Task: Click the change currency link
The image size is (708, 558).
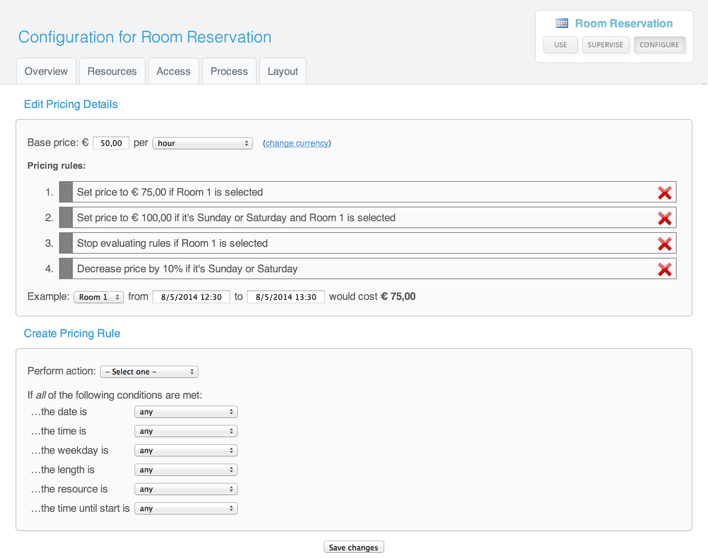Action: (297, 144)
